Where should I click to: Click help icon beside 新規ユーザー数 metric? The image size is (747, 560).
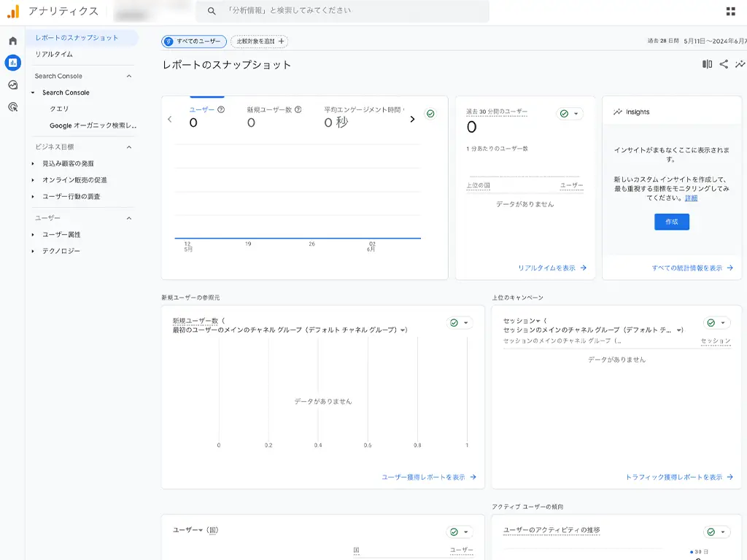(298, 109)
